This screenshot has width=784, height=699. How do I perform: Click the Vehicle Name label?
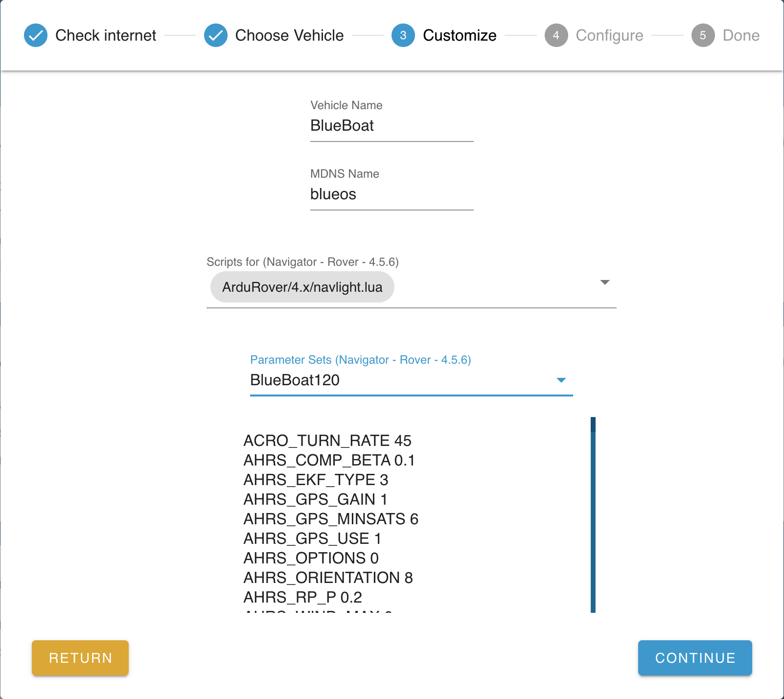(346, 105)
